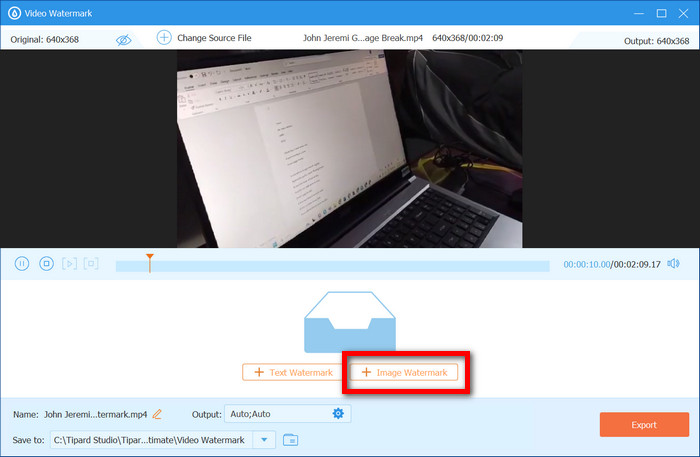Click the orange playhead marker on timeline

click(150, 262)
